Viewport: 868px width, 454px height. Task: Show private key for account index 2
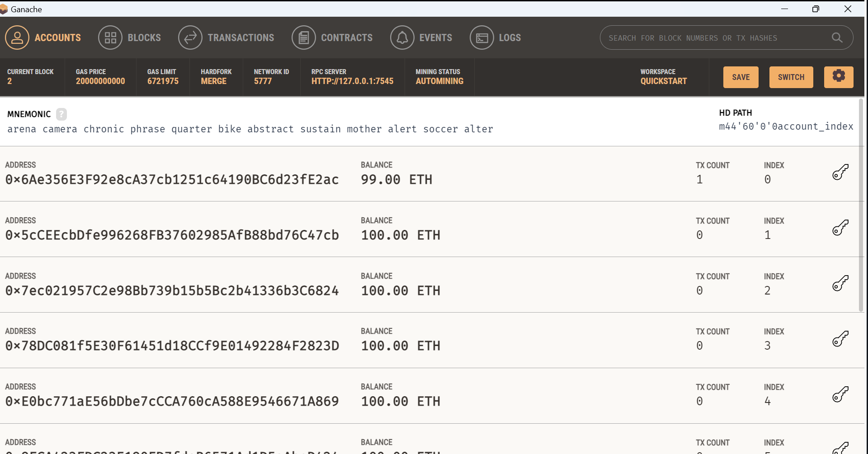tap(840, 283)
